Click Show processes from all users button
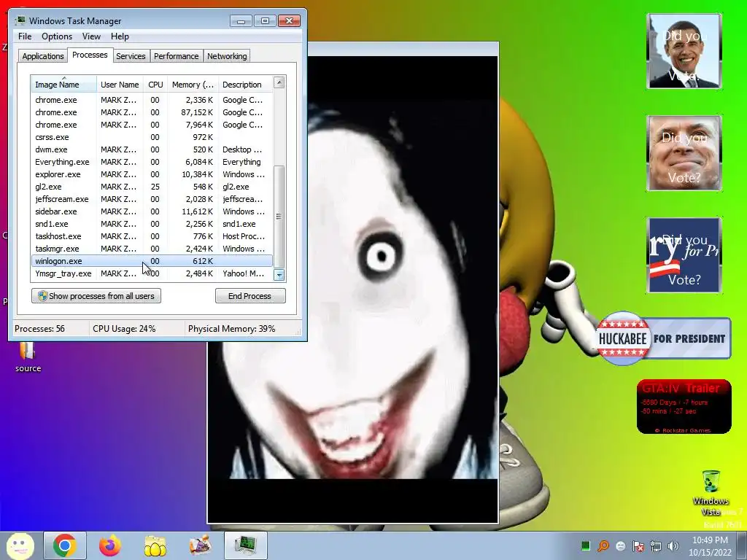 96,296
